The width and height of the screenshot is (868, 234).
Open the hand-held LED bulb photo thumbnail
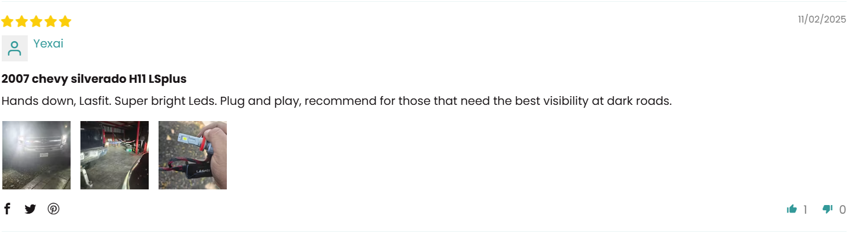coord(193,155)
